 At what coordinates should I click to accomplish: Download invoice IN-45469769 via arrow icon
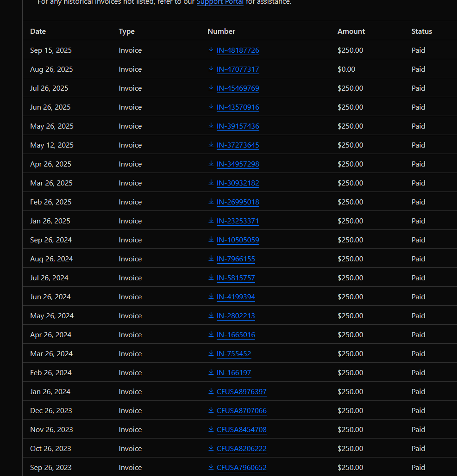click(x=211, y=88)
